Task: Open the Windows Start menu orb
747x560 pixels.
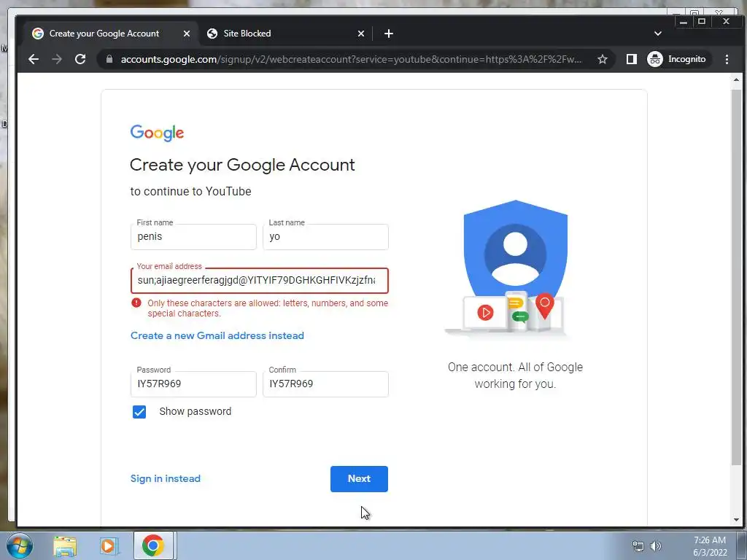Action: point(20,545)
